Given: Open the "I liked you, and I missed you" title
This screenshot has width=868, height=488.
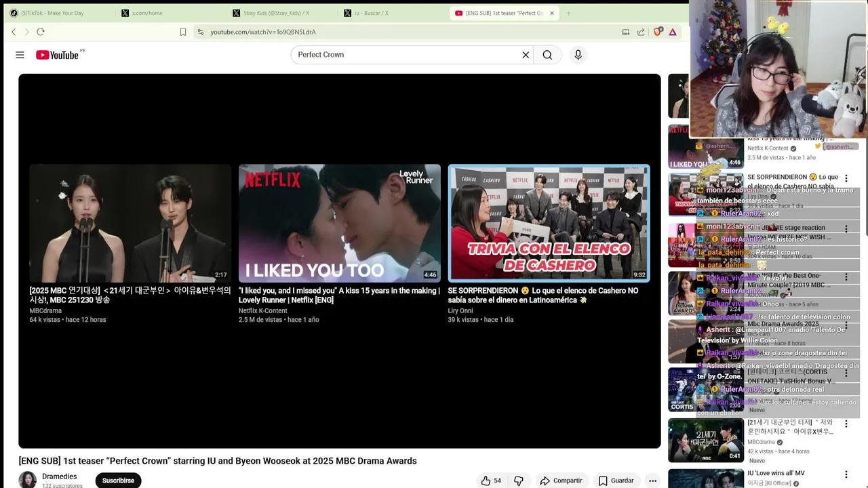Looking at the screenshot, I should 339,295.
